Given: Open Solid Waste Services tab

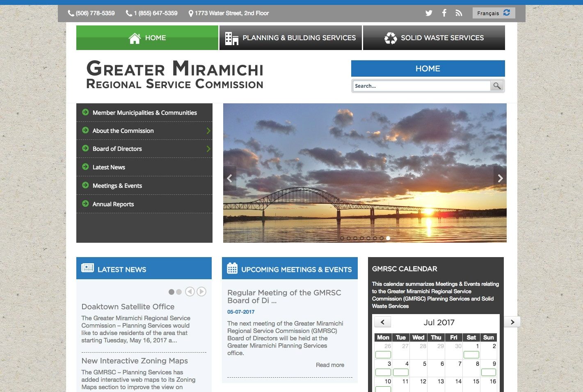Looking at the screenshot, I should 434,38.
